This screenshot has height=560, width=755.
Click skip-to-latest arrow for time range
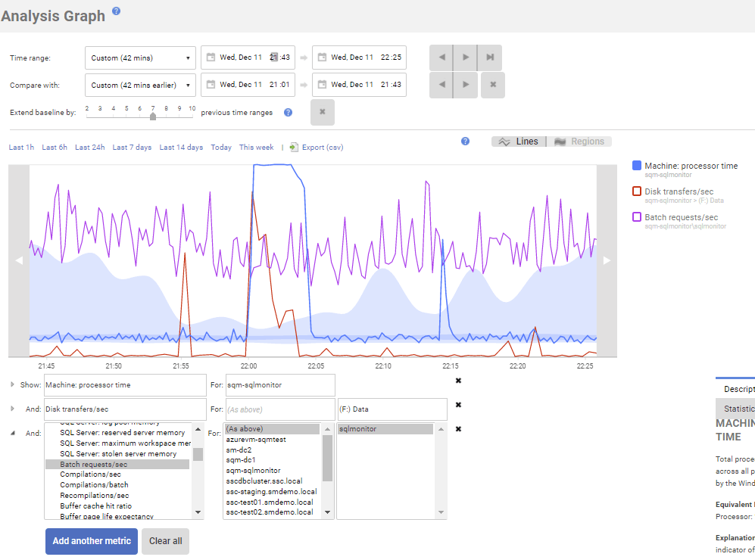point(489,57)
